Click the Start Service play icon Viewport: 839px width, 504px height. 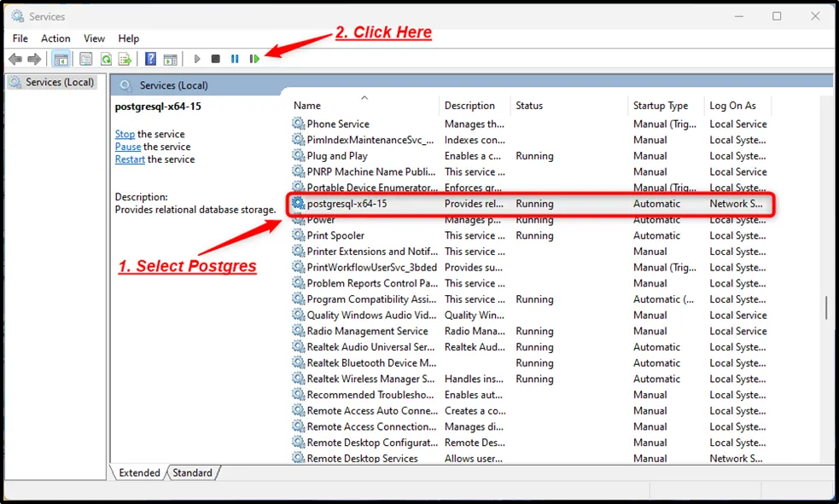pos(197,59)
